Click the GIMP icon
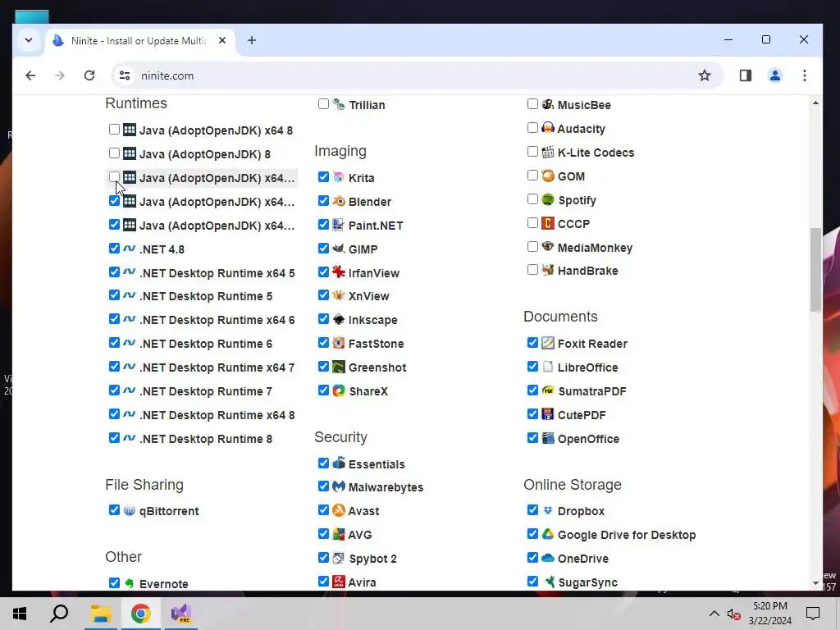 pyautogui.click(x=339, y=249)
